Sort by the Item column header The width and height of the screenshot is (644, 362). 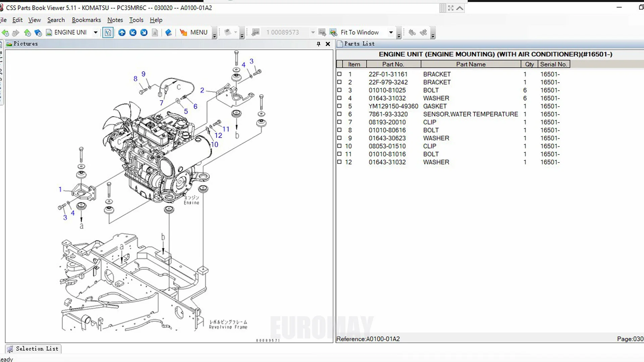[x=354, y=64]
